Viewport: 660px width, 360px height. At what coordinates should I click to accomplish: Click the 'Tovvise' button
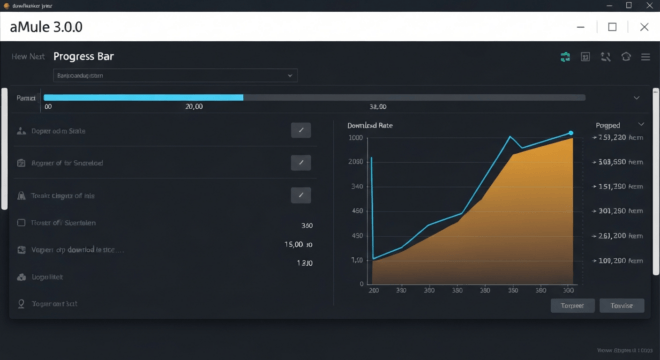coord(622,306)
